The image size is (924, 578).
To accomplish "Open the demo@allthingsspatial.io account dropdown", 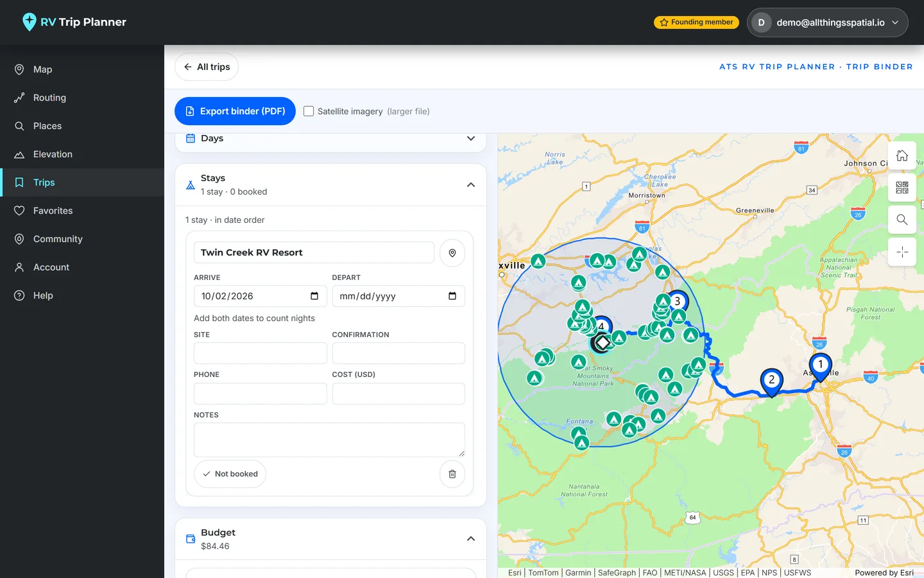I will [827, 22].
